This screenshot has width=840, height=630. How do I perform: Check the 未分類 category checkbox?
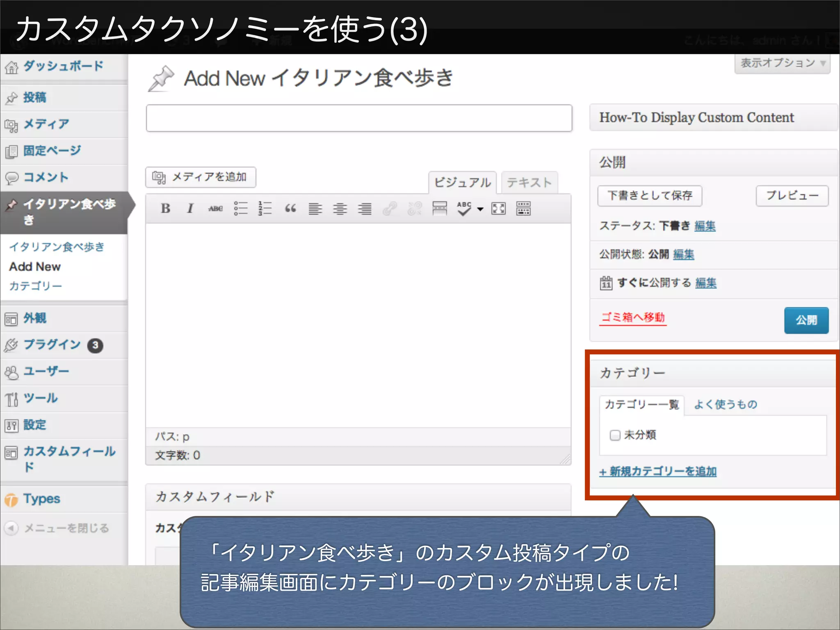click(615, 435)
